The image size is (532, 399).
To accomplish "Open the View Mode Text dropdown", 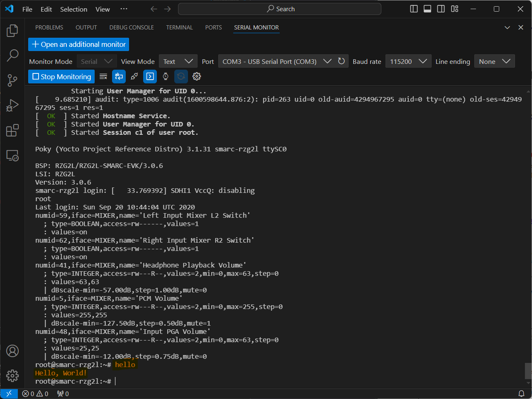I will (178, 61).
